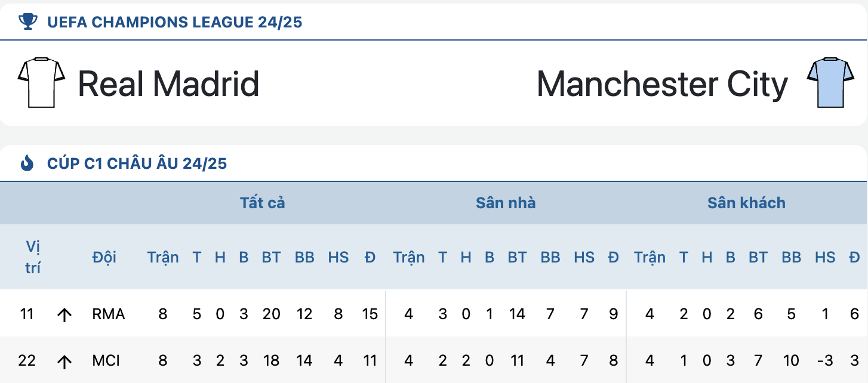The height and width of the screenshot is (383, 868).
Task: Click the up arrow in the MCI row
Action: 64,361
